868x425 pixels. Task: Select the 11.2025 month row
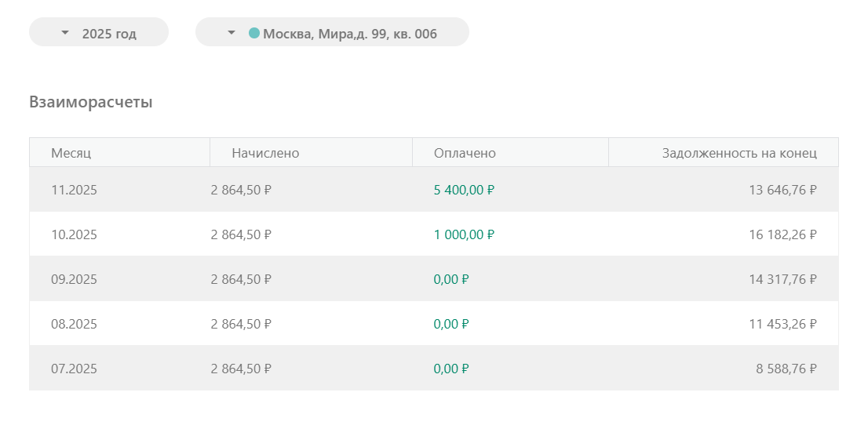pos(75,190)
